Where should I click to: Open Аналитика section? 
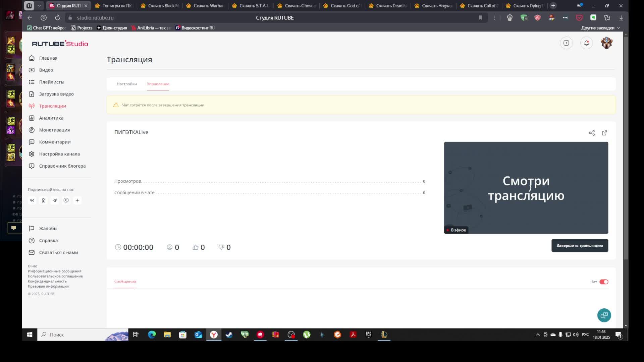click(x=51, y=118)
